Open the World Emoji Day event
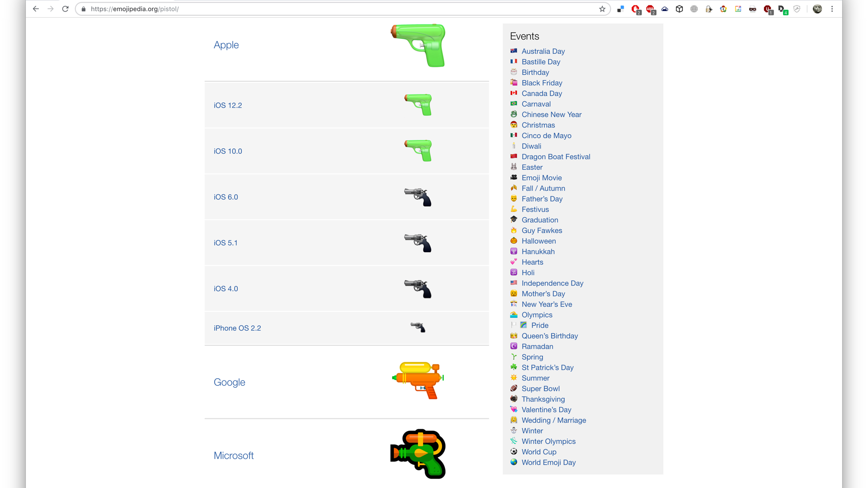The width and height of the screenshot is (868, 488). [548, 462]
